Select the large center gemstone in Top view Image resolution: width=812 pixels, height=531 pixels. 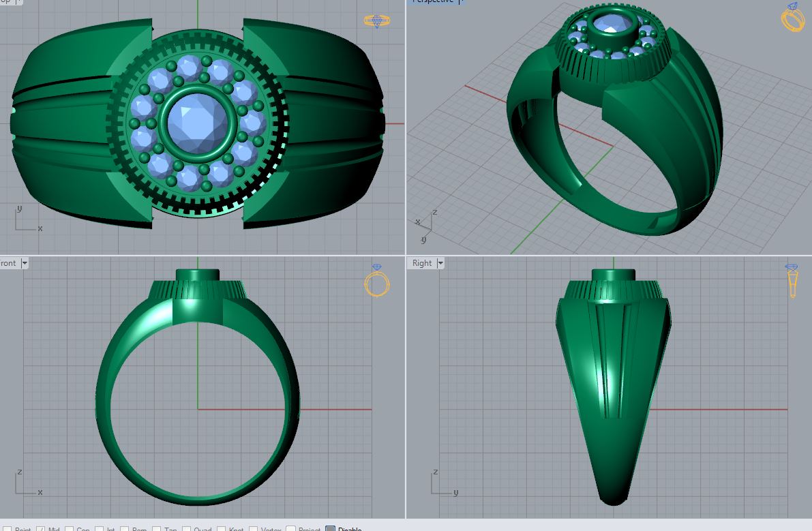point(198,123)
